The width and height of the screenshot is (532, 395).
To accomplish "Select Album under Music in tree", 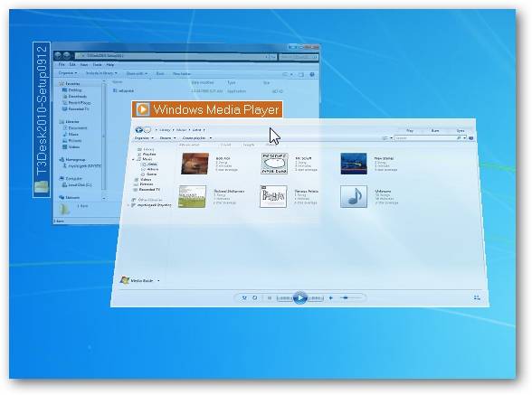I will (x=150, y=169).
